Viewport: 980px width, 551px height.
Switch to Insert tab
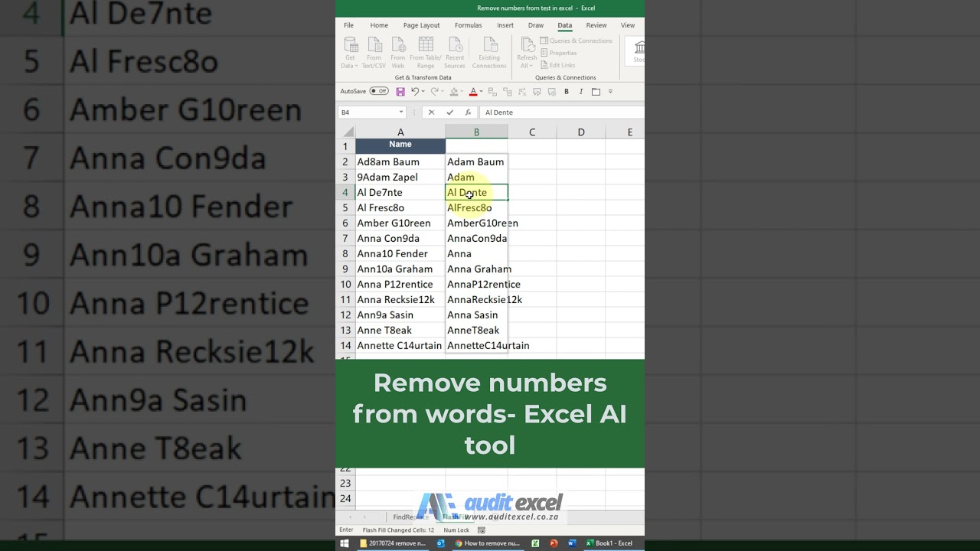(x=505, y=25)
